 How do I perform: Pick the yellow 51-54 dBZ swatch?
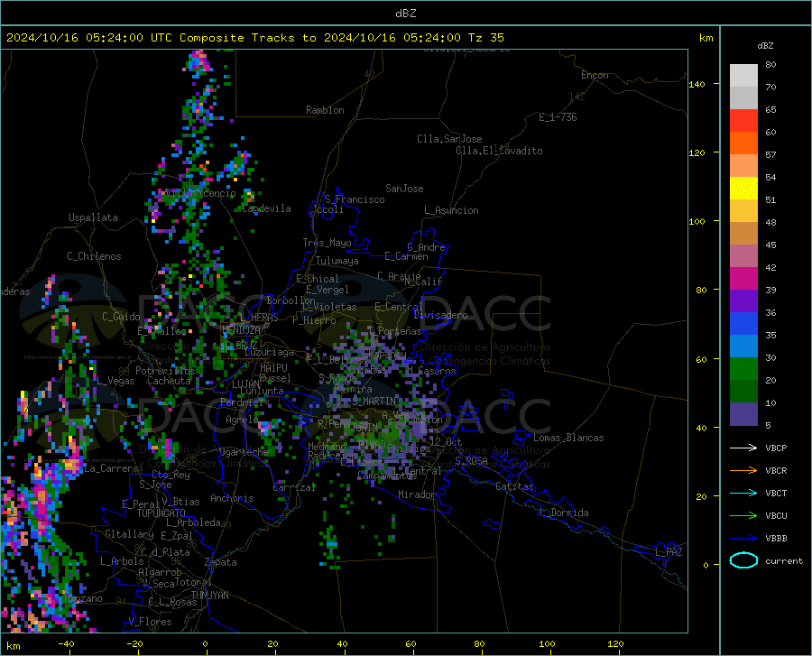[743, 189]
